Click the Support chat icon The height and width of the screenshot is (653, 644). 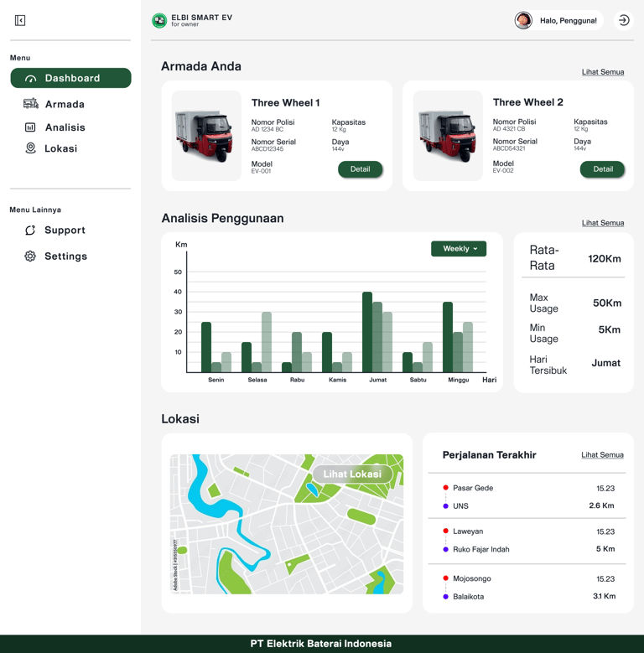click(x=30, y=231)
